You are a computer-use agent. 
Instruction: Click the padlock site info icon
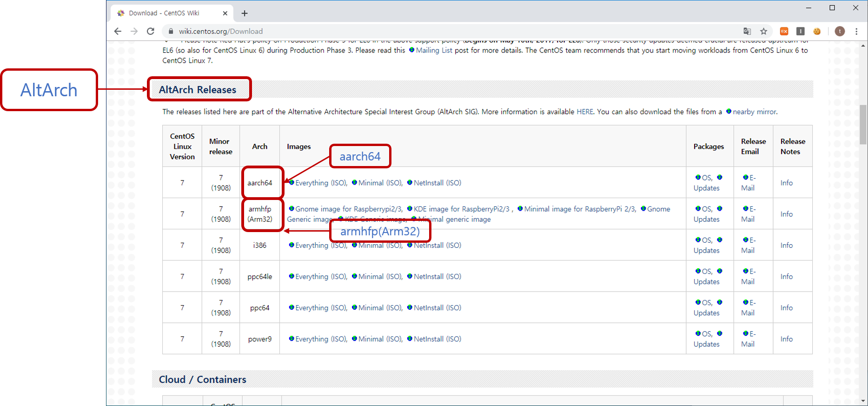[x=171, y=31]
